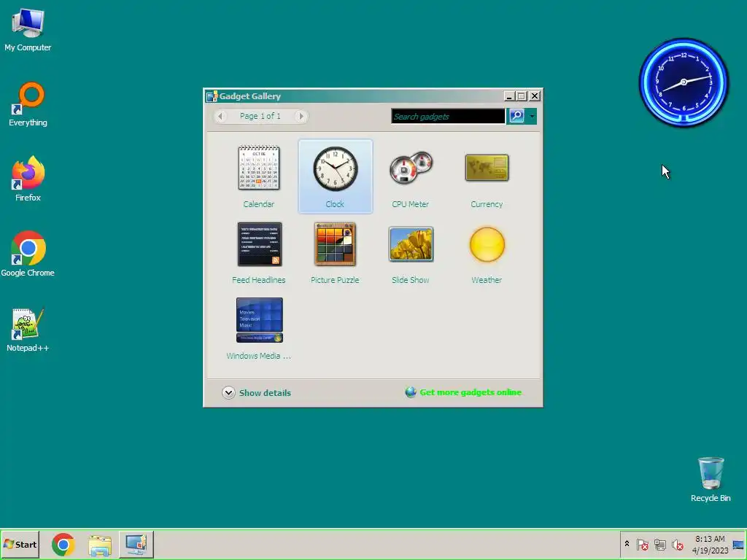
Task: Open Everything desktop shortcut
Action: (28, 105)
